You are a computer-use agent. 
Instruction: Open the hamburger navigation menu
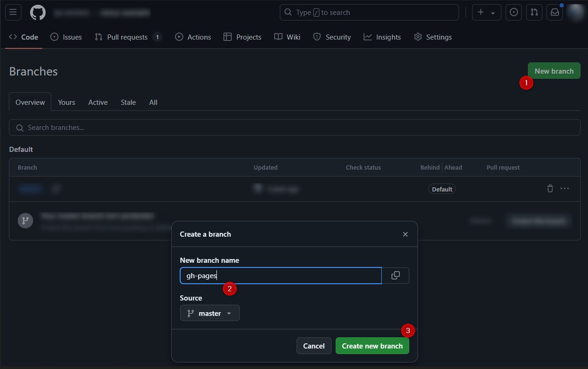pyautogui.click(x=13, y=13)
